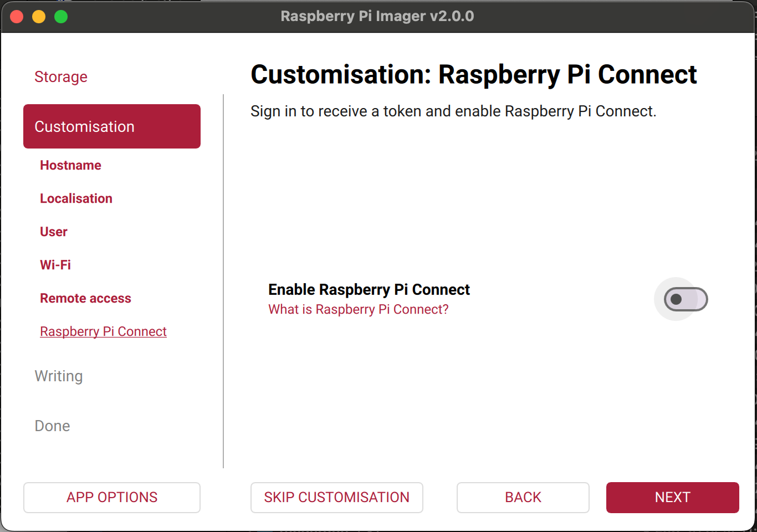
Task: Click the Raspberry Pi Imager v2.0.0 title bar
Action: [x=377, y=16]
